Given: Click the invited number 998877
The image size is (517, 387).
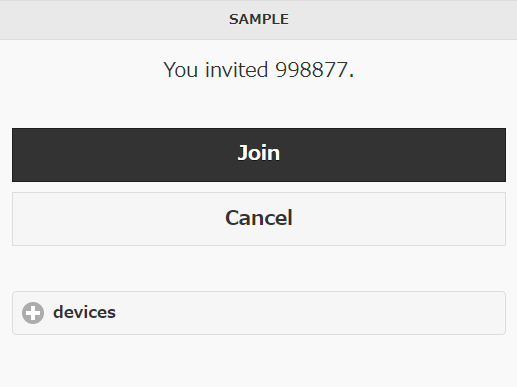Looking at the screenshot, I should point(311,70).
